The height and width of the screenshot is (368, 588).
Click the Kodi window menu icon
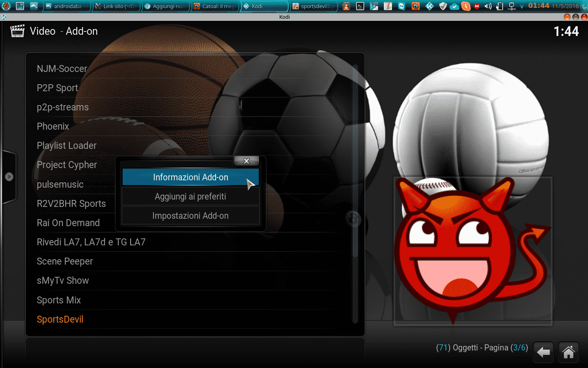[4, 17]
